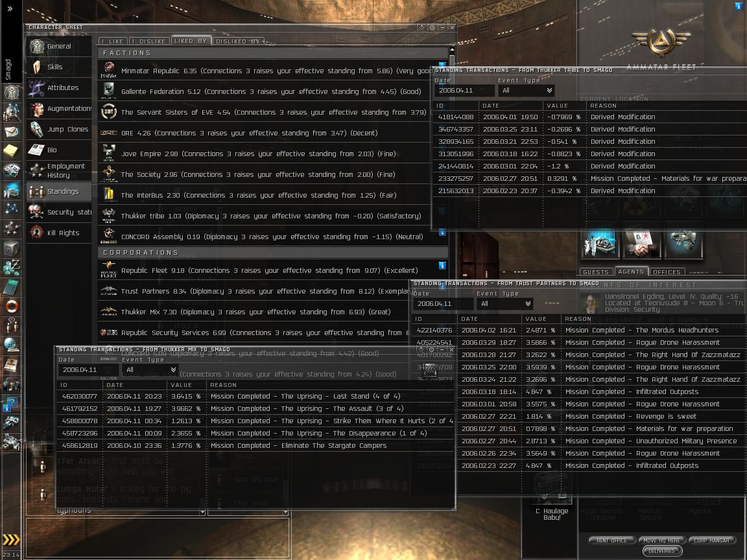Click Date field in Thukker Mix transactions window
The height and width of the screenshot is (560, 747).
pos(88,370)
